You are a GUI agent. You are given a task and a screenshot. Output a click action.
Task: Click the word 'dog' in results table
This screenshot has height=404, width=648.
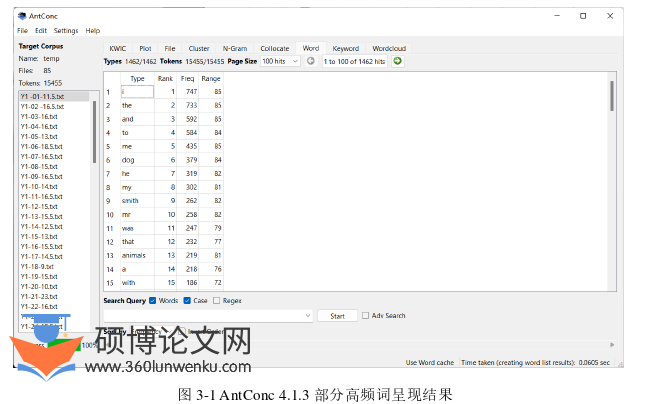128,160
